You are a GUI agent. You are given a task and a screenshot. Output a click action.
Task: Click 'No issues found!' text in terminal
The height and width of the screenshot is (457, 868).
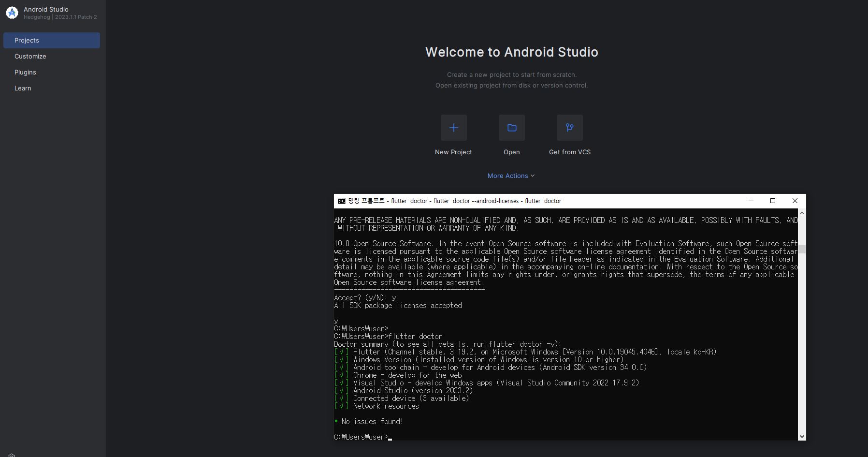[x=372, y=422]
